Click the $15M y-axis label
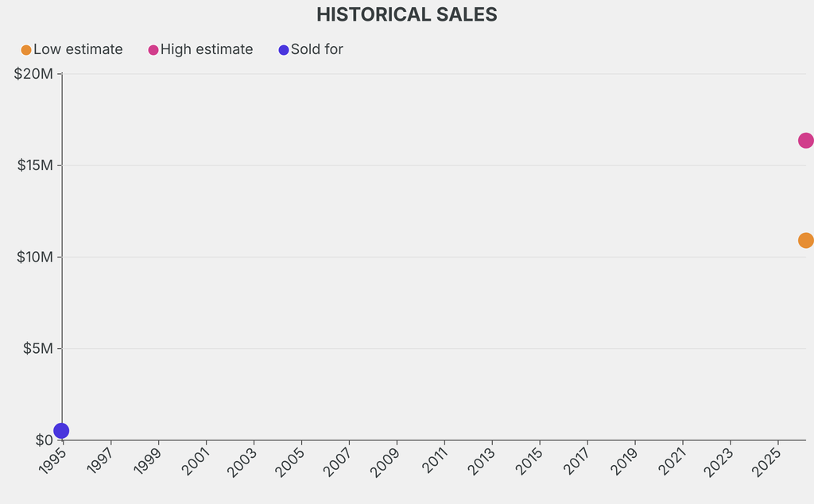This screenshot has height=504, width=814. click(x=34, y=165)
